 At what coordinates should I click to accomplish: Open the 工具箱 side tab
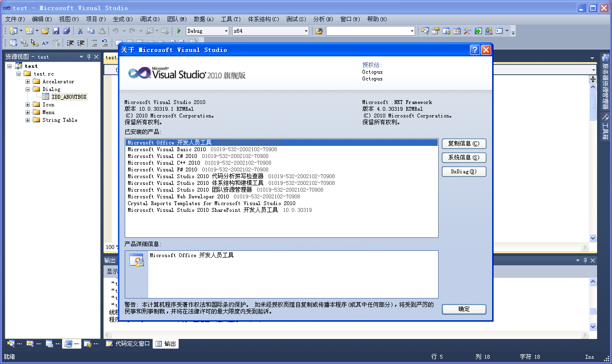click(606, 126)
